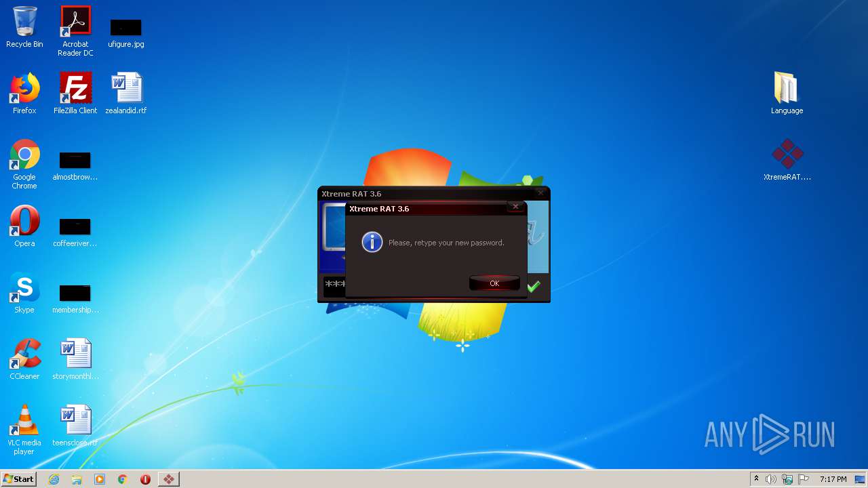Image resolution: width=868 pixels, height=488 pixels.
Task: Click the Xtreme RAT taskbar button
Action: [x=168, y=479]
